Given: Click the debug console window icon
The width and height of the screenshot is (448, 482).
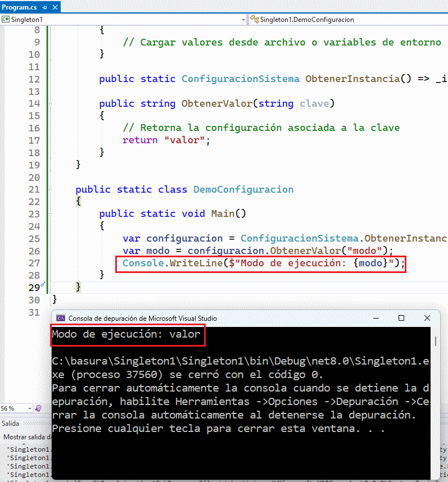Looking at the screenshot, I should (x=61, y=319).
